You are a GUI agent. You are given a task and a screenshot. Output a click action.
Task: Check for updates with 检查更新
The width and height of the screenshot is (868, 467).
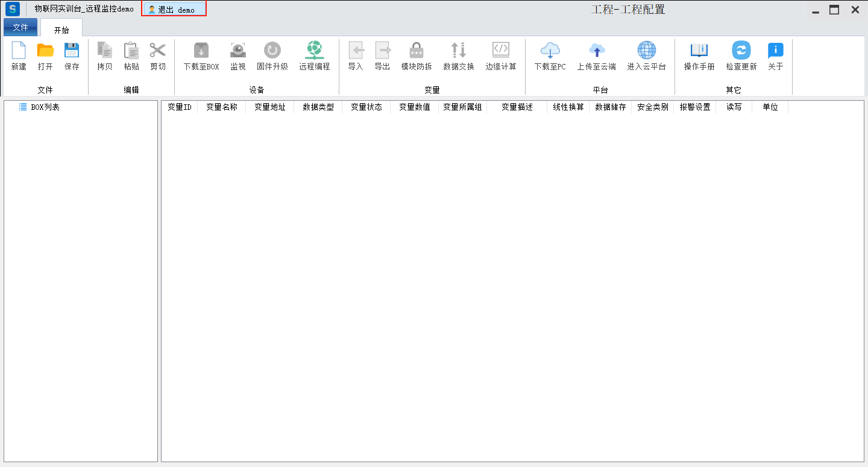tap(741, 51)
